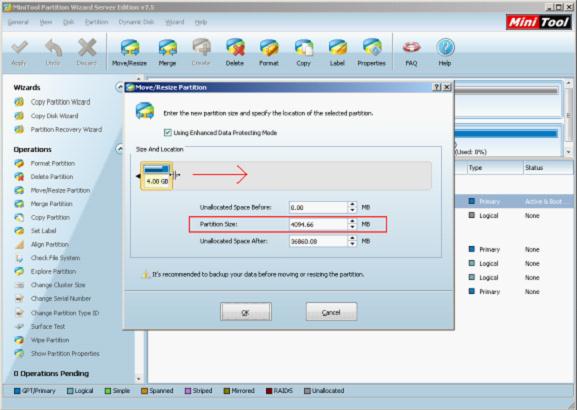
Task: Select the Merge toolbar tool
Action: pos(167,53)
